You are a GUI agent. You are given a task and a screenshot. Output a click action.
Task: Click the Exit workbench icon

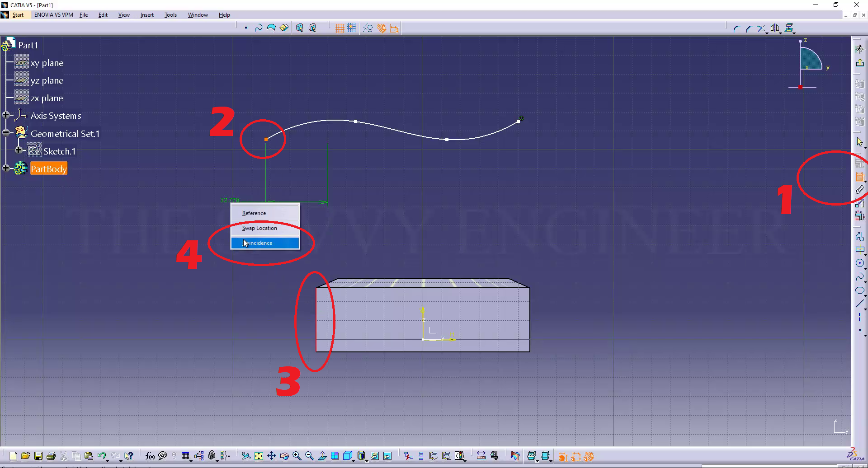click(x=859, y=63)
